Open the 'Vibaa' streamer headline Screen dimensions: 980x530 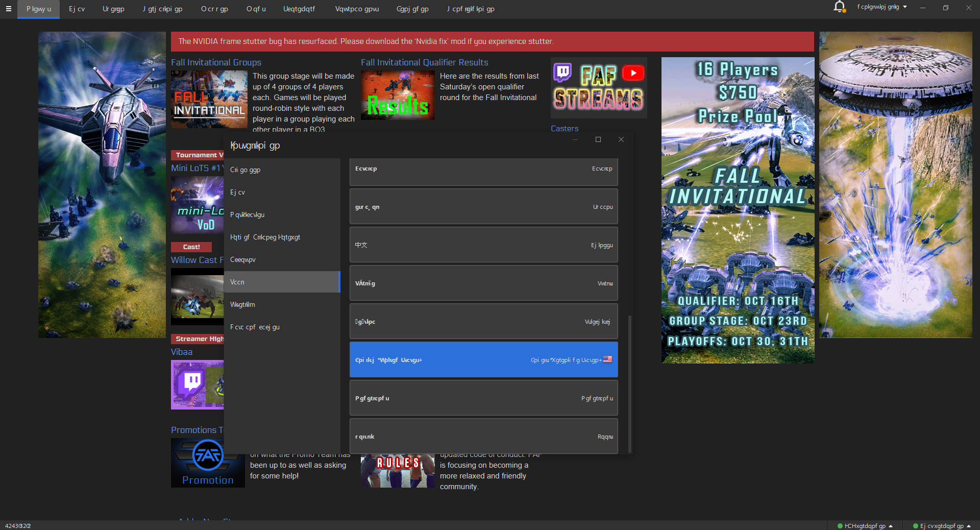pyautogui.click(x=182, y=352)
